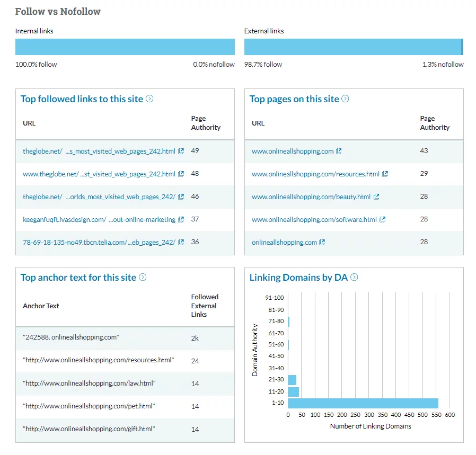This screenshot has width=476, height=455.
Task: Click external link icon next to beauty.html page
Action: pyautogui.click(x=376, y=197)
